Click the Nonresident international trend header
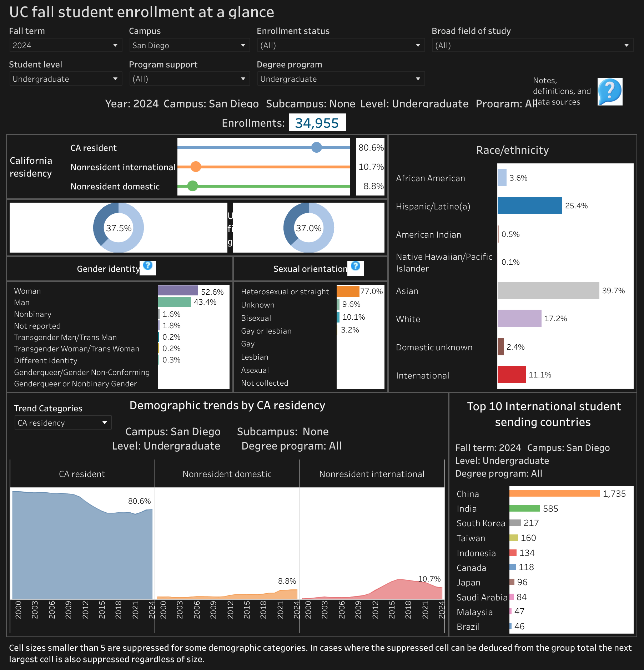This screenshot has width=644, height=670. [x=372, y=474]
